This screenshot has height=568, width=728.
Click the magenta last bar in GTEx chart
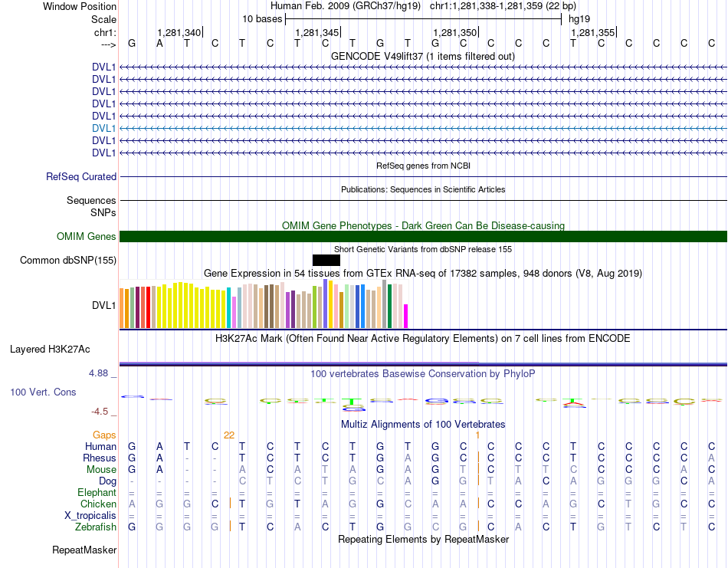click(x=406, y=317)
